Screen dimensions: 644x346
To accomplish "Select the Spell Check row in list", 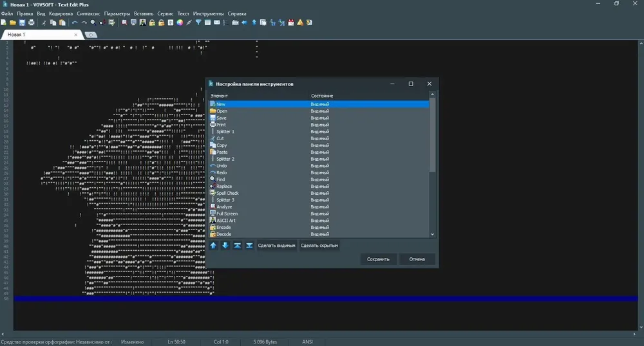I will click(319, 193).
